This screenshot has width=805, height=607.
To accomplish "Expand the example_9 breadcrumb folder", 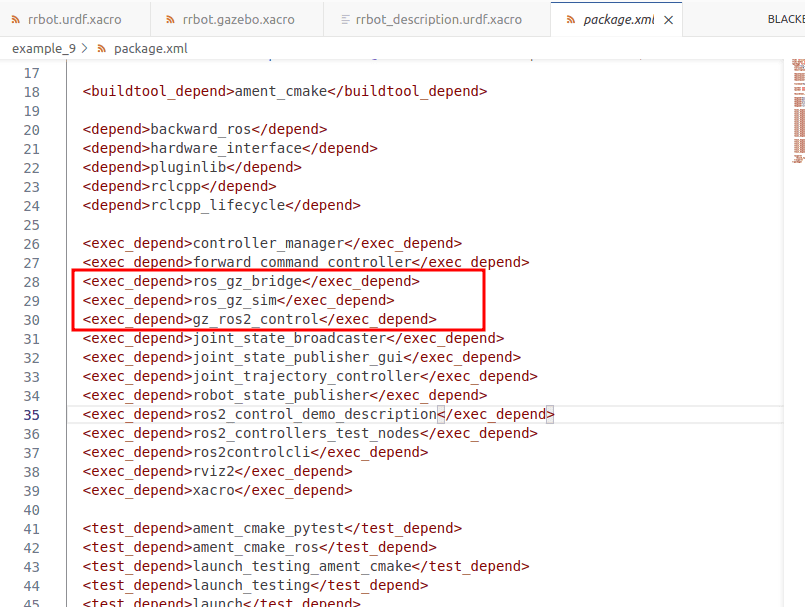I will (42, 48).
